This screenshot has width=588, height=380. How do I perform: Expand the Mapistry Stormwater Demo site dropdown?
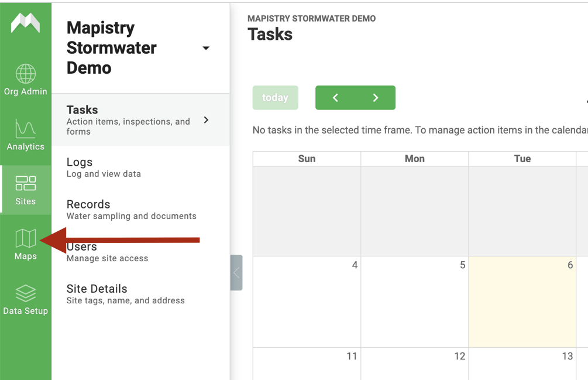pyautogui.click(x=206, y=48)
